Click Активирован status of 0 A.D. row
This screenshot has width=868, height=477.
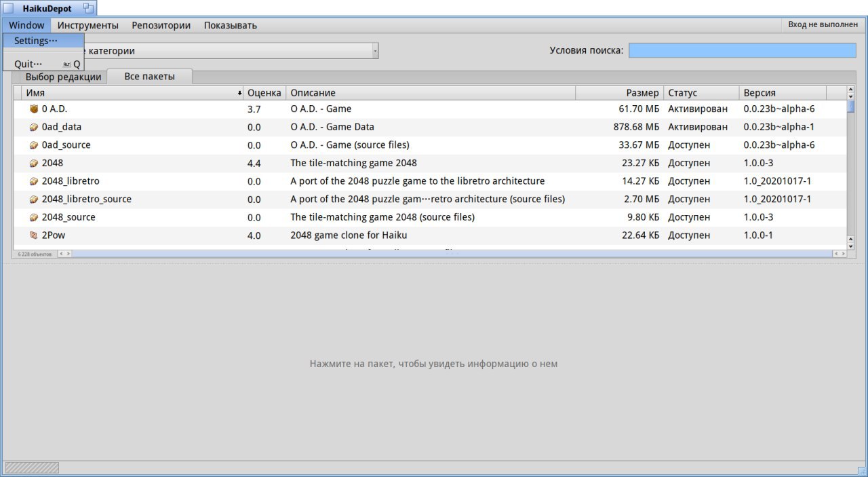click(x=698, y=109)
